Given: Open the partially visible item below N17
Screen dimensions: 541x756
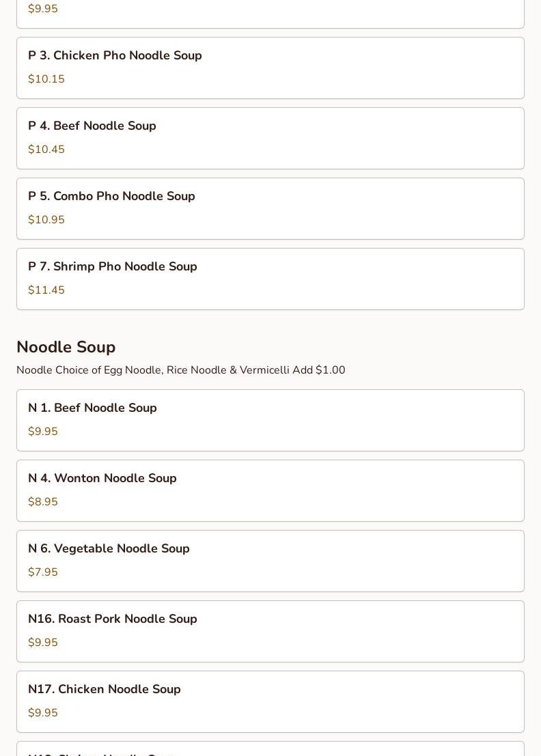Looking at the screenshot, I should (x=270, y=748).
